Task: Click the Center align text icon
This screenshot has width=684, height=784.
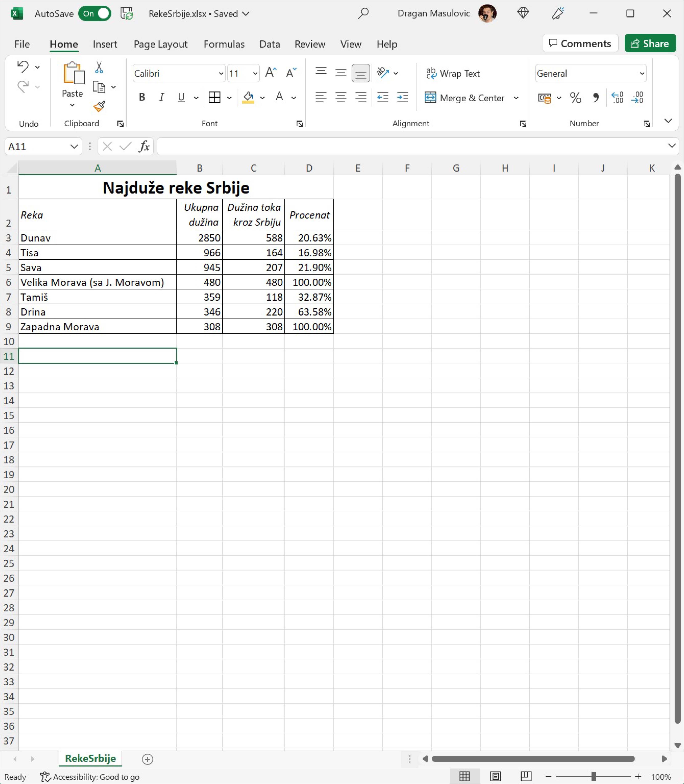Action: (x=340, y=98)
